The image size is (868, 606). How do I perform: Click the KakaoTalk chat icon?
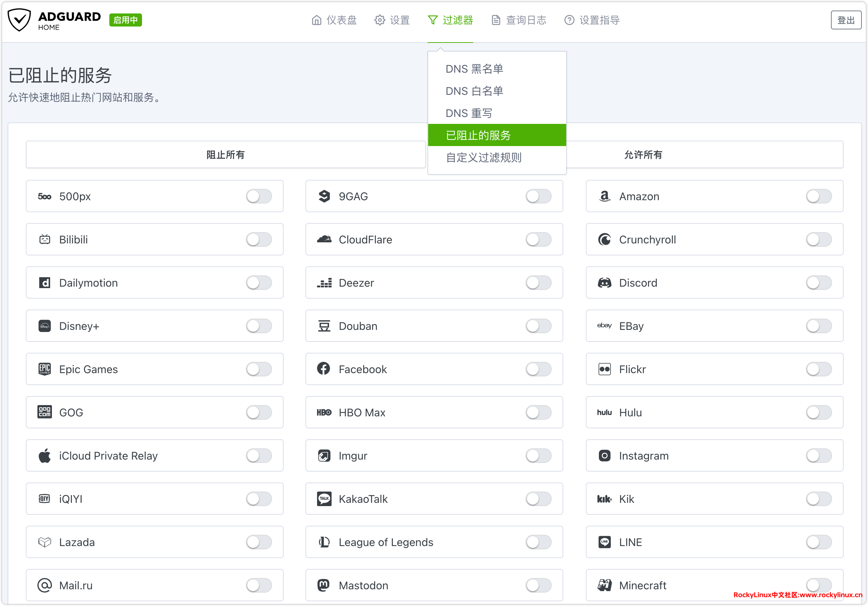324,498
